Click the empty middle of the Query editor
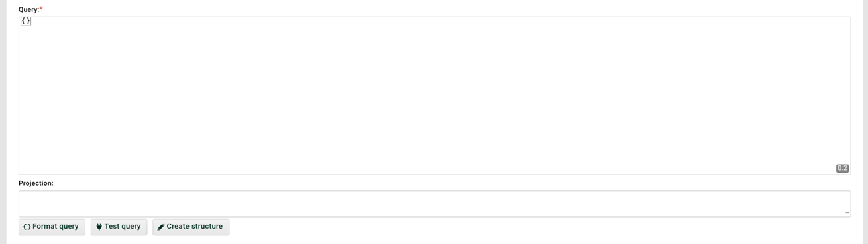The height and width of the screenshot is (244, 868). coord(435,95)
